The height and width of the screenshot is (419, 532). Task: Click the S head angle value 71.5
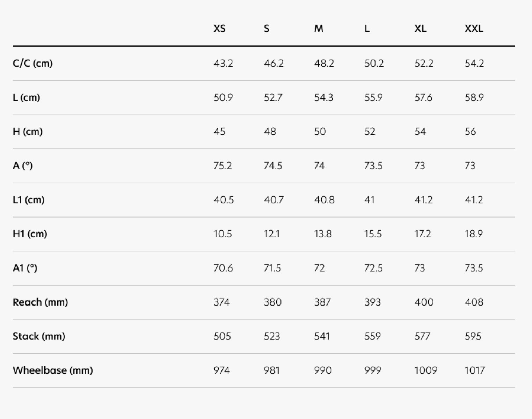tap(272, 268)
